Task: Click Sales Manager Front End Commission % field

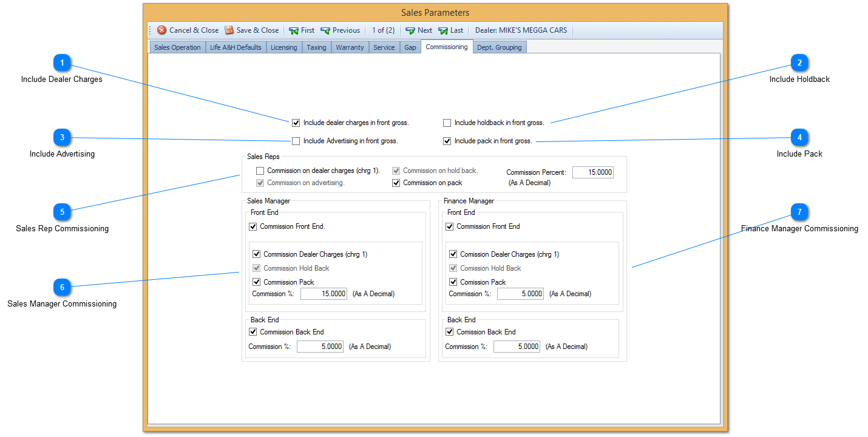Action: coord(324,294)
